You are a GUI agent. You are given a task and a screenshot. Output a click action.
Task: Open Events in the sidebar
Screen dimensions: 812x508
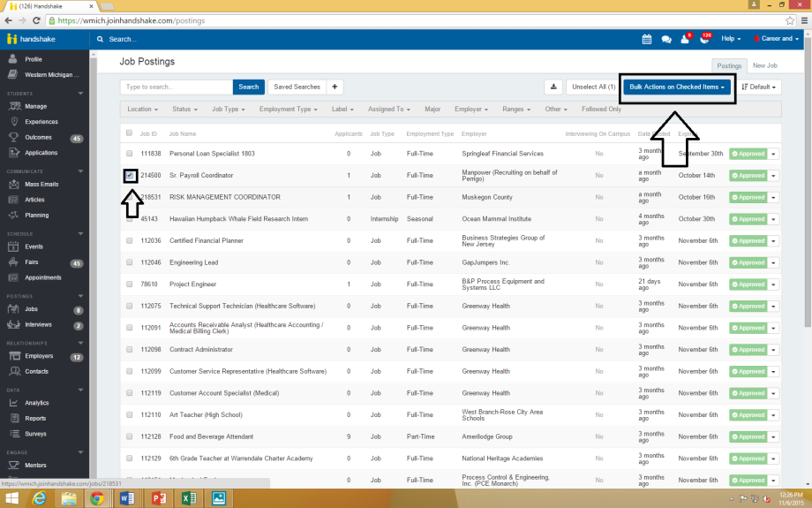pyautogui.click(x=34, y=246)
